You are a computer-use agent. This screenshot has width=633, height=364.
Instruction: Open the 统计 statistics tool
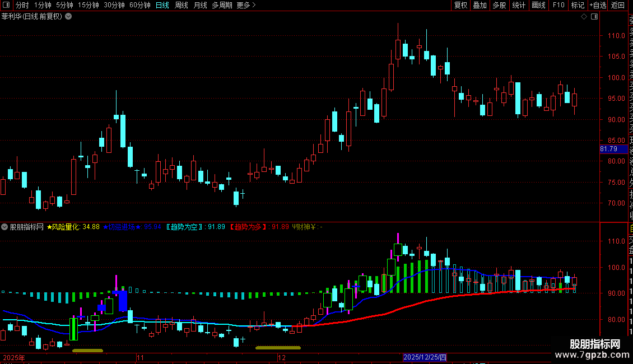click(x=519, y=5)
